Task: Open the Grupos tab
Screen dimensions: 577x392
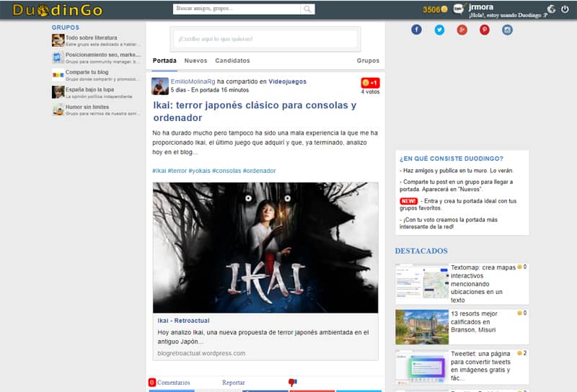Action: point(368,61)
